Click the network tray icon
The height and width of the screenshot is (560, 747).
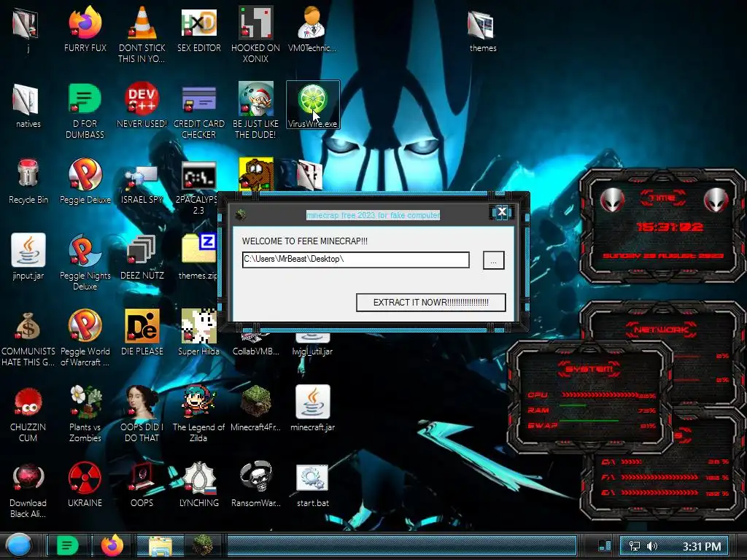click(x=635, y=546)
